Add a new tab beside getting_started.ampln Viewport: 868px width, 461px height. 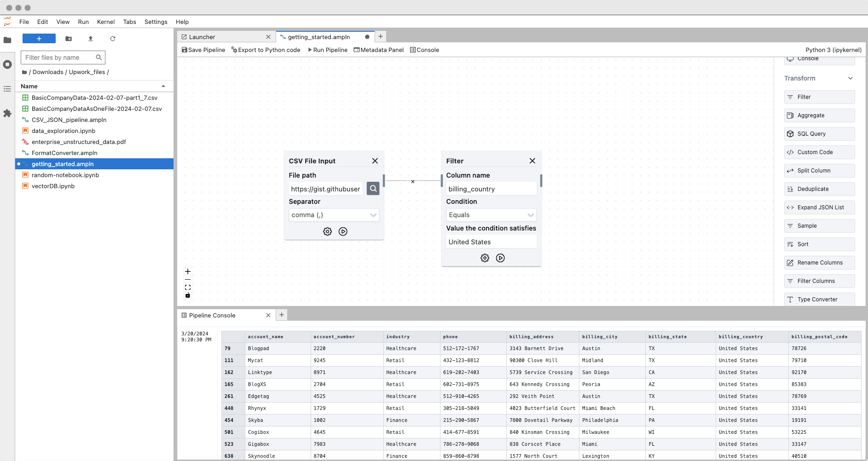coord(381,36)
